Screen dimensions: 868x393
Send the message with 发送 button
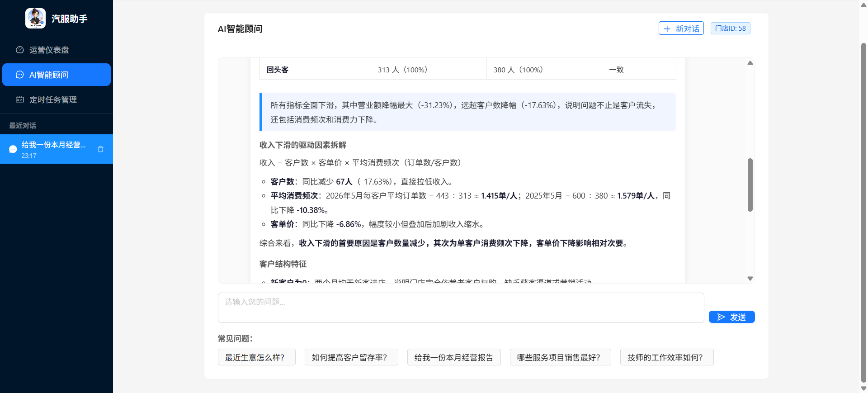(731, 317)
